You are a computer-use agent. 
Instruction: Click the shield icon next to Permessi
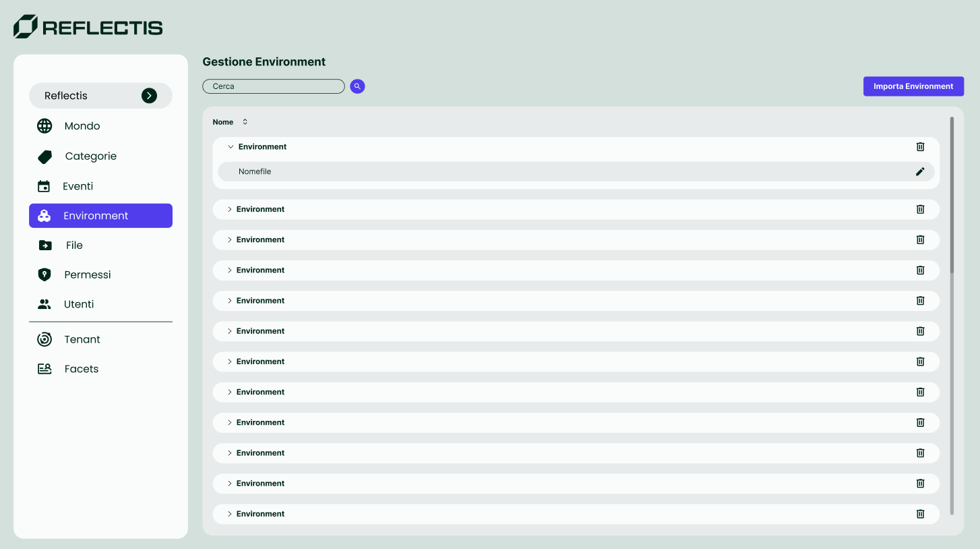(x=44, y=274)
